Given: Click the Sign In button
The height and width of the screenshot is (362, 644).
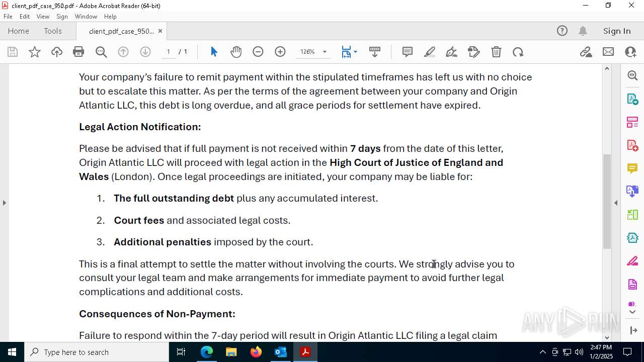Looking at the screenshot, I should coord(617,31).
